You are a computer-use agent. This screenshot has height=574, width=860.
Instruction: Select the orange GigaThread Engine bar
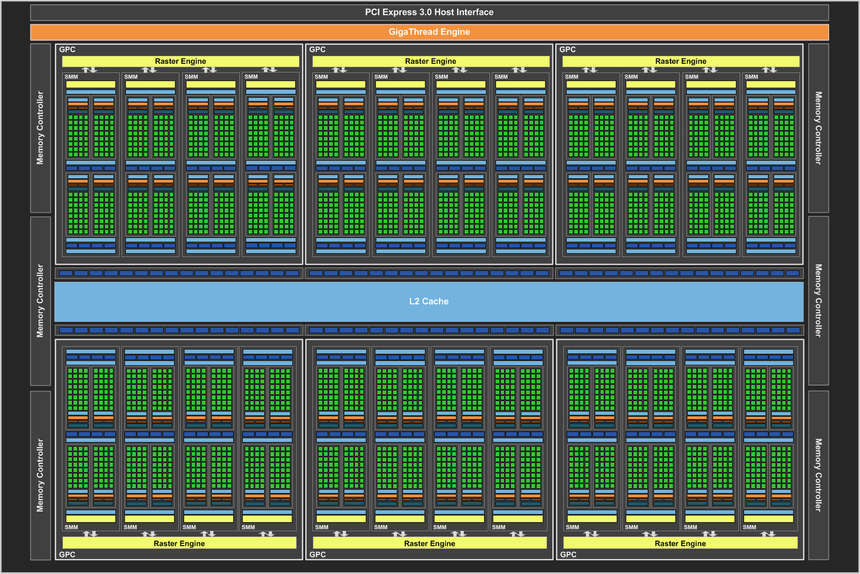tap(429, 32)
